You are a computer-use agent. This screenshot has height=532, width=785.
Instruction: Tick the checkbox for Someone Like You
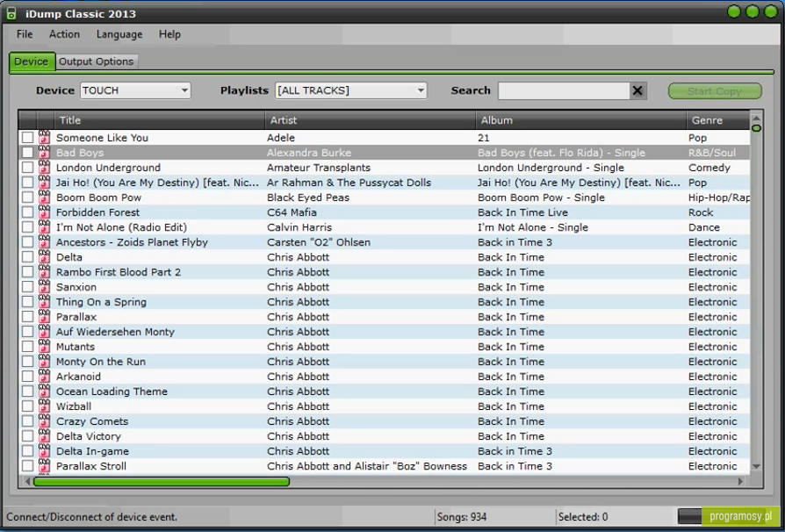[27, 138]
